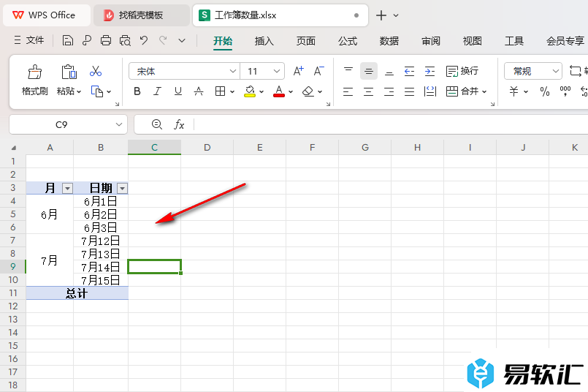This screenshot has height=392, width=588.
Task: Switch to the 审阅 (Review) tab
Action: point(430,41)
